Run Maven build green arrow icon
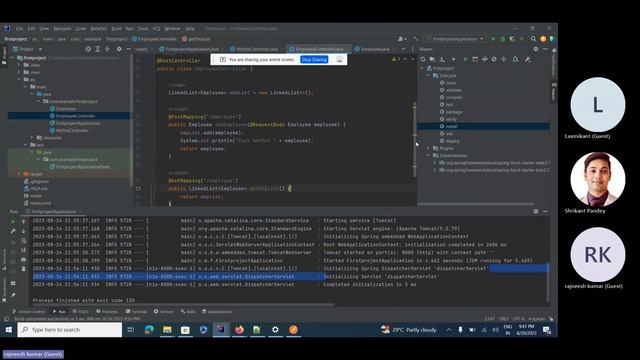640x360 pixels. point(465,60)
